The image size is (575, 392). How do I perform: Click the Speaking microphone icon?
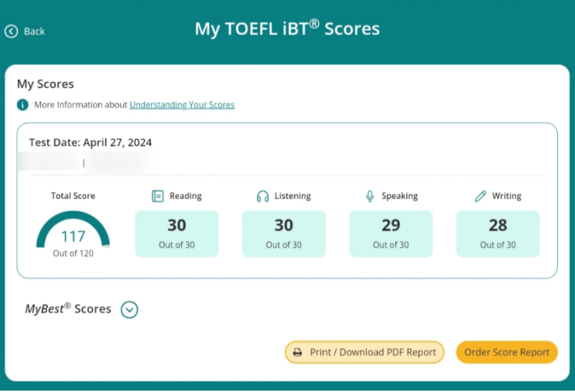click(x=370, y=196)
